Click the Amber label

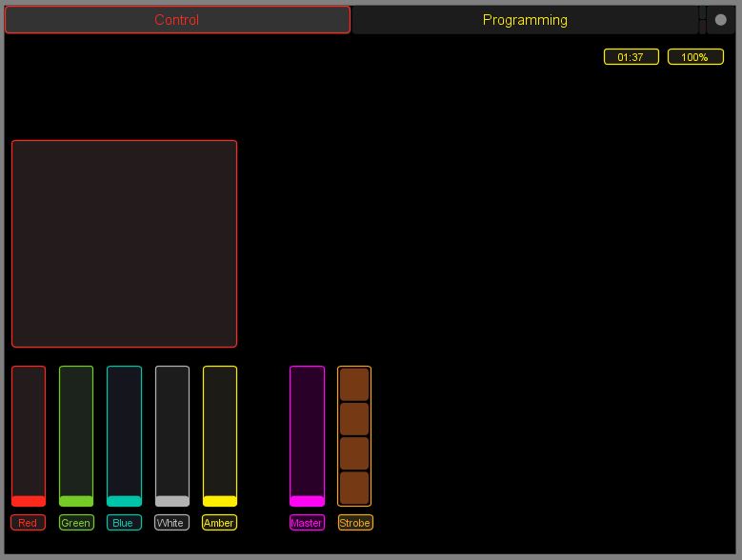click(220, 523)
